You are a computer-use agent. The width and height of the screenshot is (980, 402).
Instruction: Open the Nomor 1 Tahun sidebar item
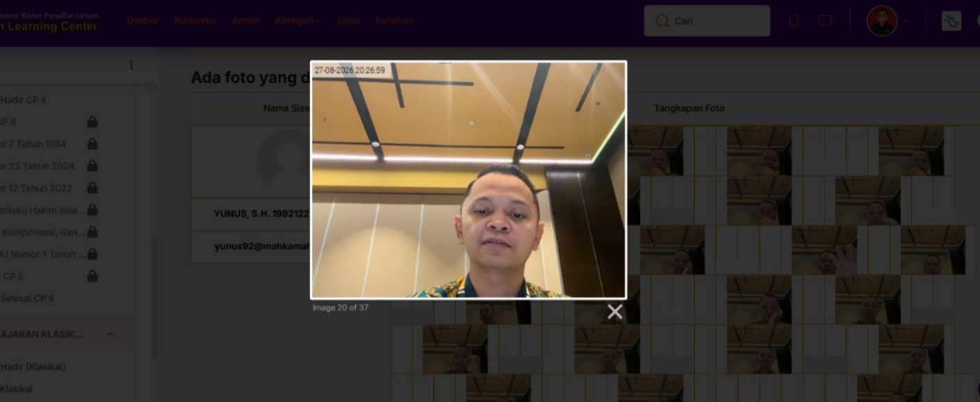42,254
